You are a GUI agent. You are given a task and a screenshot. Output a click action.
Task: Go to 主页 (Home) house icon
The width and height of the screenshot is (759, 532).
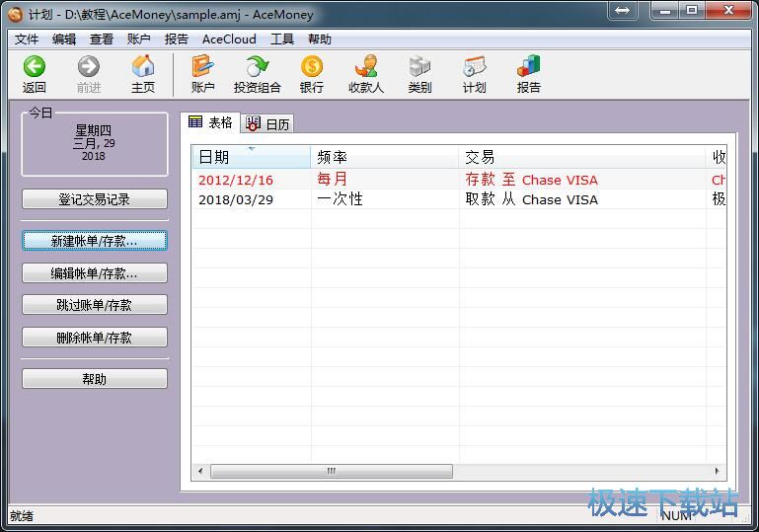point(143,66)
